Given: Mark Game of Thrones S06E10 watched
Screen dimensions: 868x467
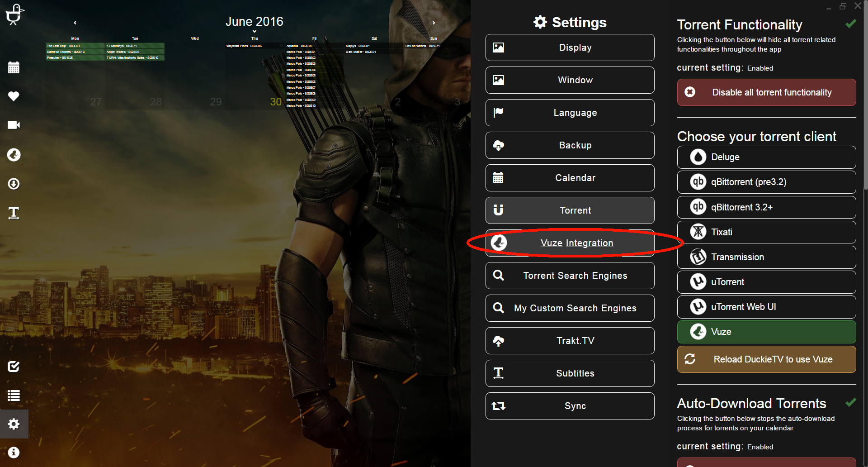Looking at the screenshot, I should pyautogui.click(x=102, y=52).
